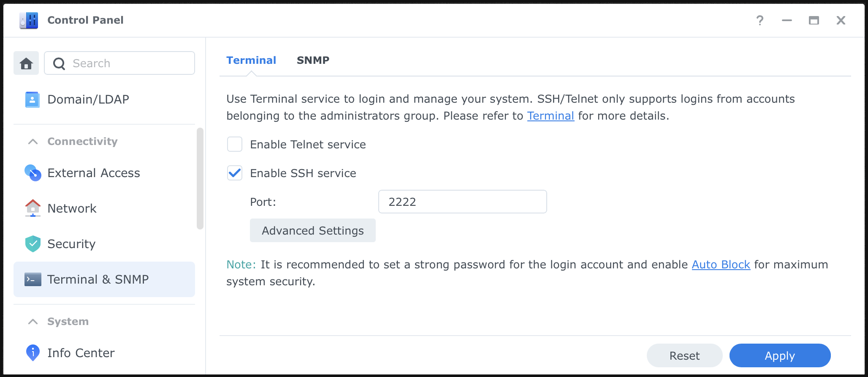This screenshot has width=868, height=377.
Task: Select the Security shield icon
Action: pyautogui.click(x=33, y=244)
